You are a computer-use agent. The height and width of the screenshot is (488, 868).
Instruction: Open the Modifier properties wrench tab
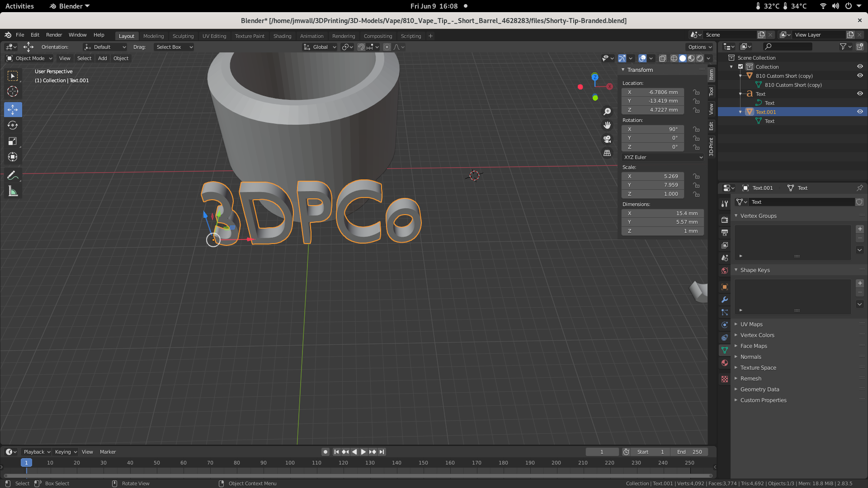click(725, 300)
